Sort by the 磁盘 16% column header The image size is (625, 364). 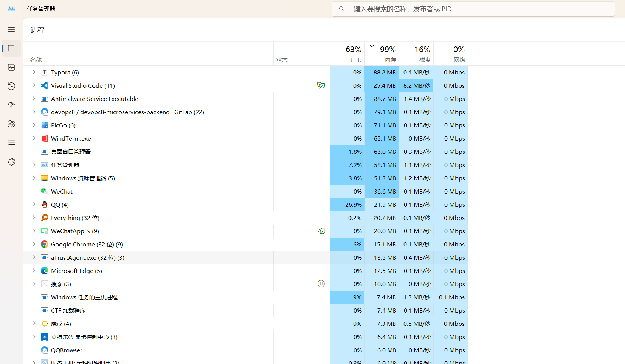pyautogui.click(x=416, y=54)
